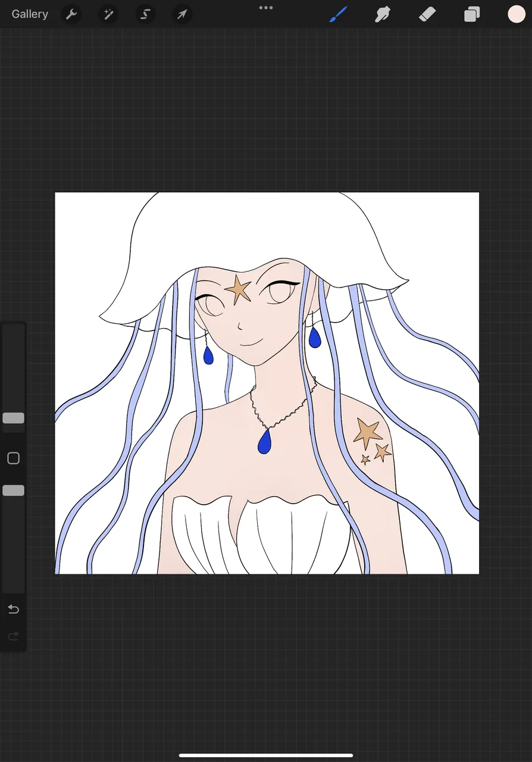Tap the blue necklace pendant on canvas

tap(264, 441)
